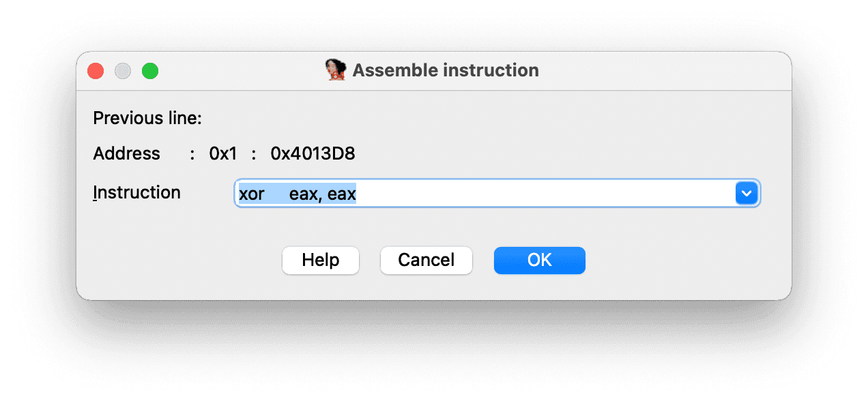
Task: Click the IDA icon in the title bar
Action: pos(336,70)
